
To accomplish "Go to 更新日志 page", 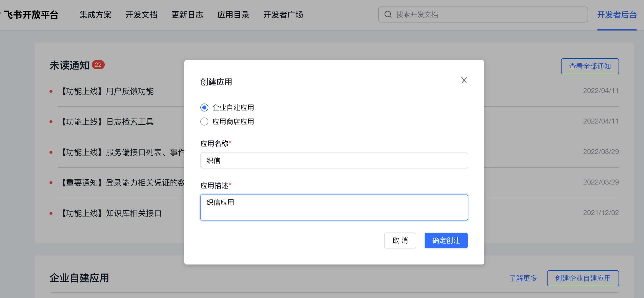I will [187, 15].
